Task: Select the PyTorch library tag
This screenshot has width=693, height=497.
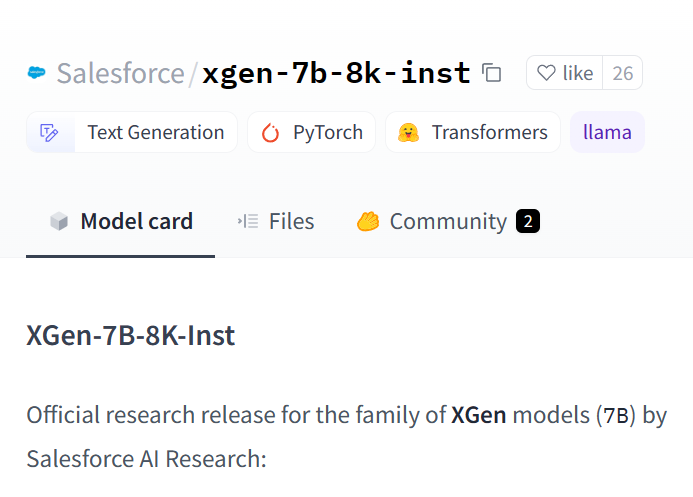Action: (327, 132)
